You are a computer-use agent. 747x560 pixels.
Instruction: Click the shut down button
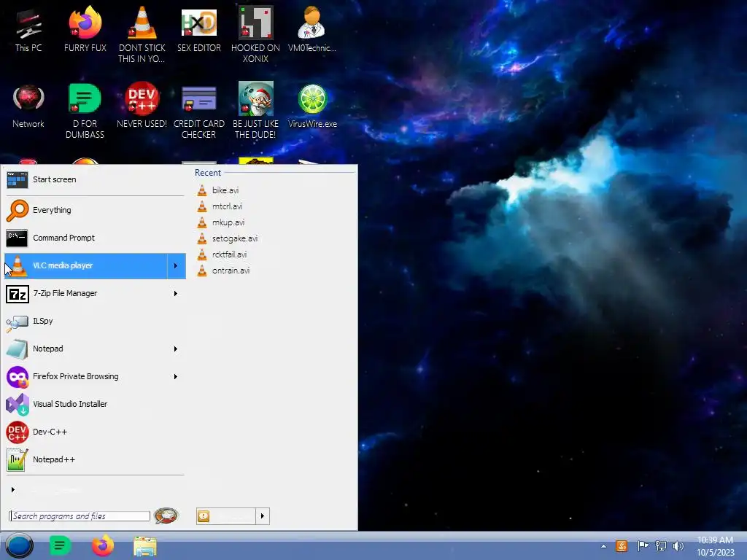pyautogui.click(x=226, y=516)
